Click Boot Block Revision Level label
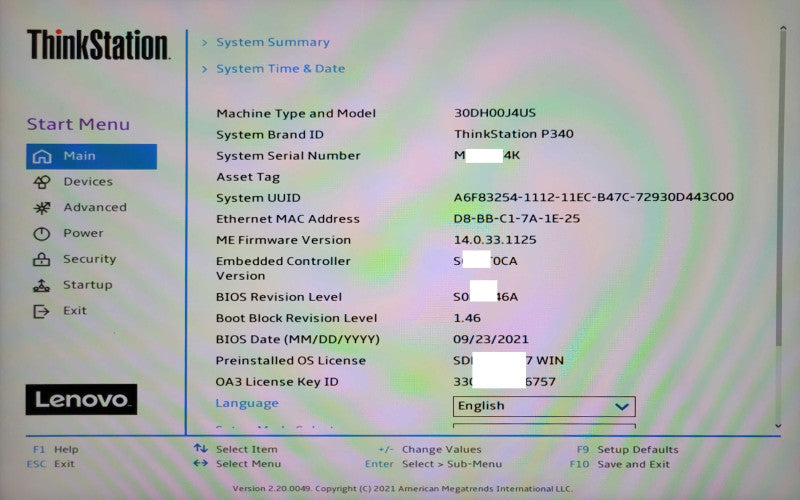The height and width of the screenshot is (500, 800). point(296,318)
